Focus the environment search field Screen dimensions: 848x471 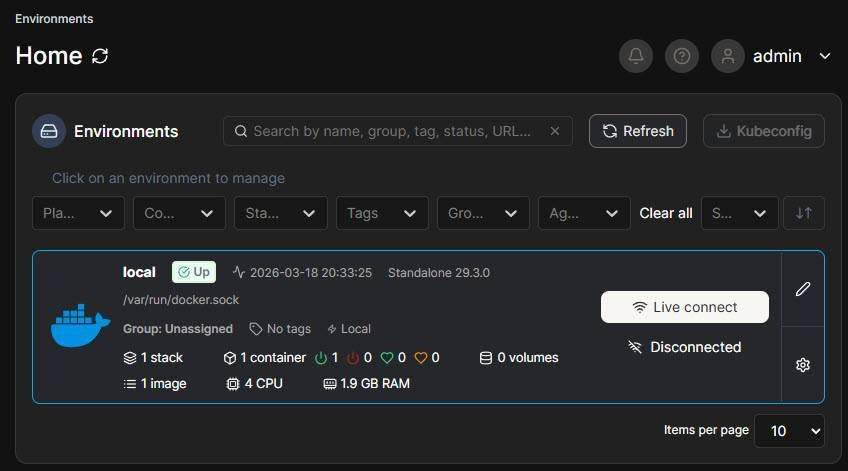tap(398, 131)
